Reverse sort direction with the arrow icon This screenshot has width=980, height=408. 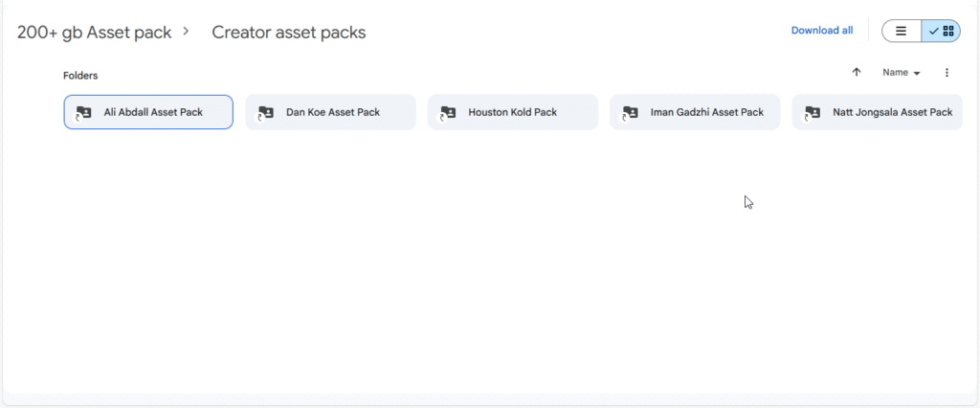tap(857, 73)
